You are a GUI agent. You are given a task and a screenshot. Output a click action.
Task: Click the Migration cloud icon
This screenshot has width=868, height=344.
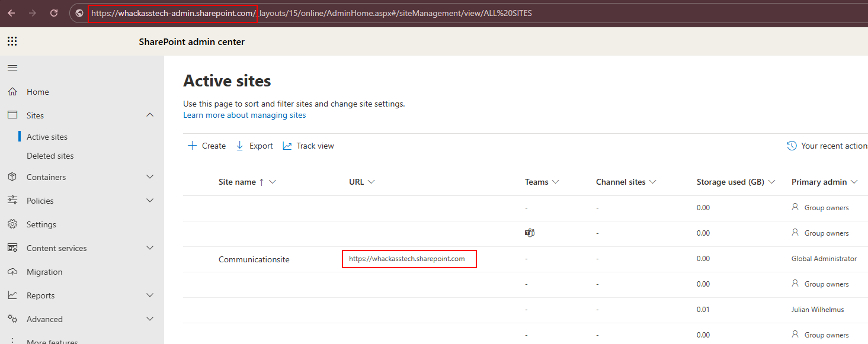pyautogui.click(x=12, y=272)
